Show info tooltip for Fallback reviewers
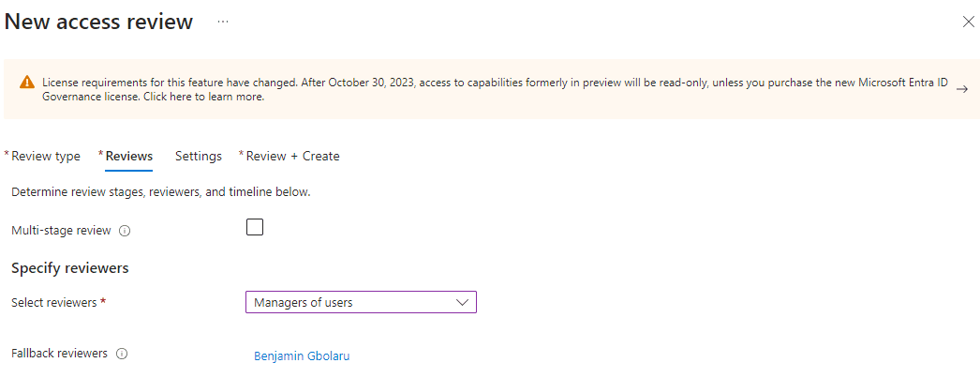The width and height of the screenshot is (980, 378). [x=122, y=355]
